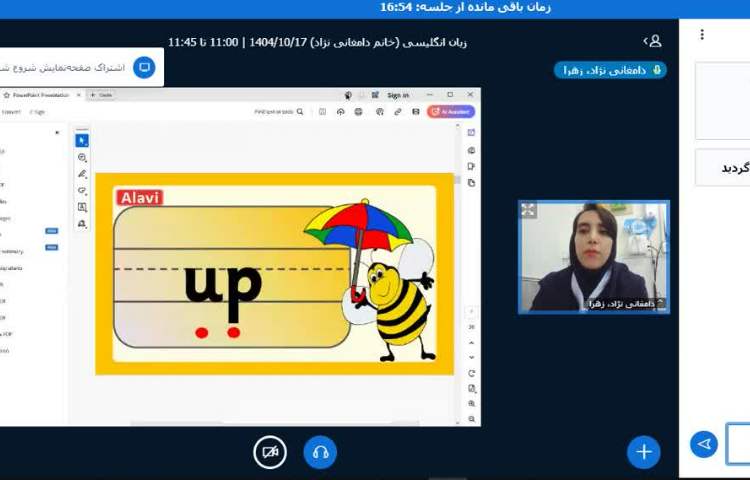Screen dimensions: 750x480
Task: Click the chat message input field
Action: [x=738, y=444]
